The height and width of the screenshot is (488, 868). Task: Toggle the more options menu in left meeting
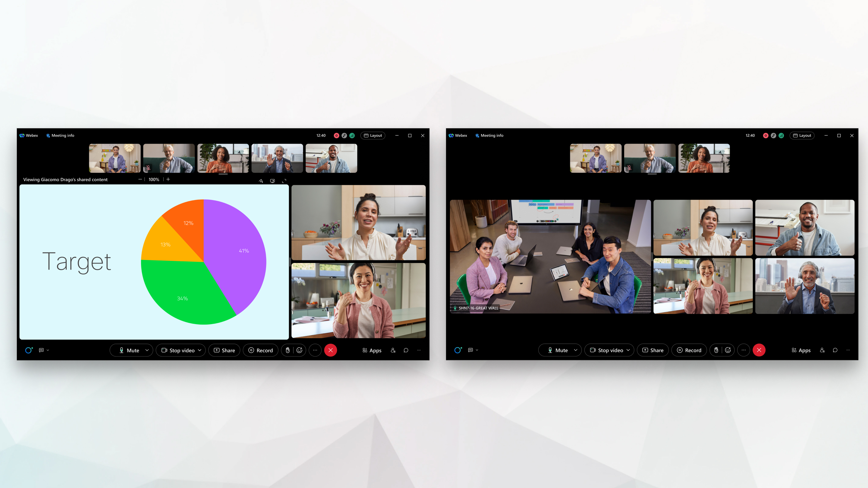point(315,350)
